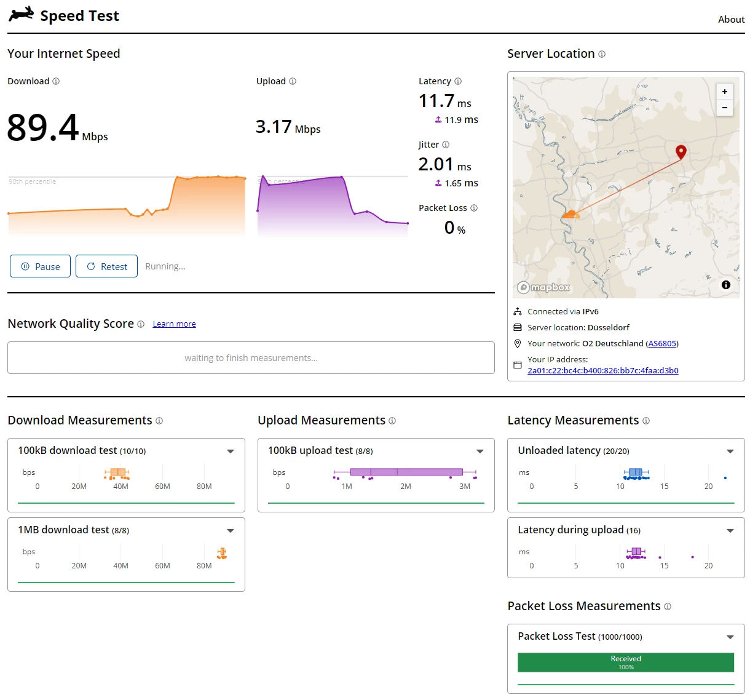750x700 pixels.
Task: Open the Mapbox logo link
Action: [543, 287]
